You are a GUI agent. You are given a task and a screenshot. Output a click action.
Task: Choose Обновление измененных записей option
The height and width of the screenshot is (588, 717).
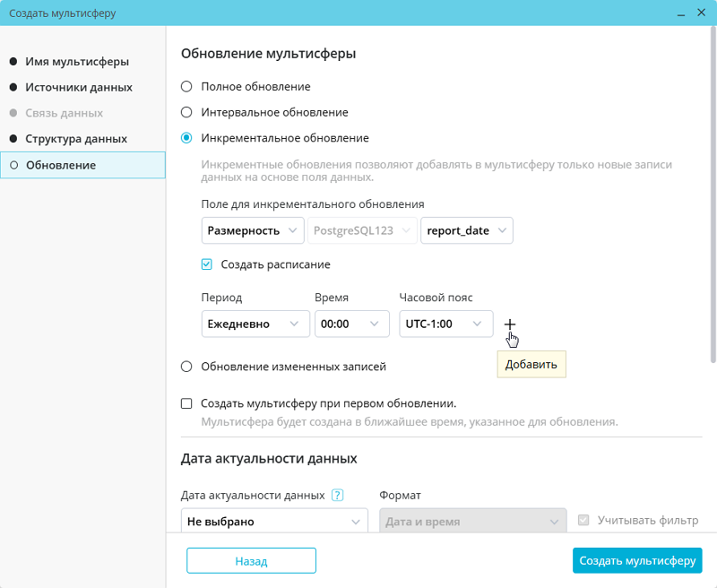coord(186,367)
